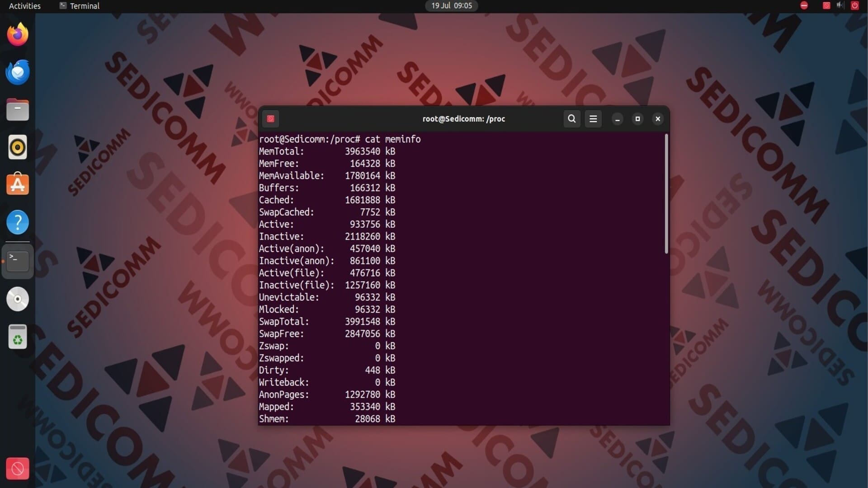The height and width of the screenshot is (488, 868).
Task: Click new tab button in terminal titlebar
Action: [271, 119]
